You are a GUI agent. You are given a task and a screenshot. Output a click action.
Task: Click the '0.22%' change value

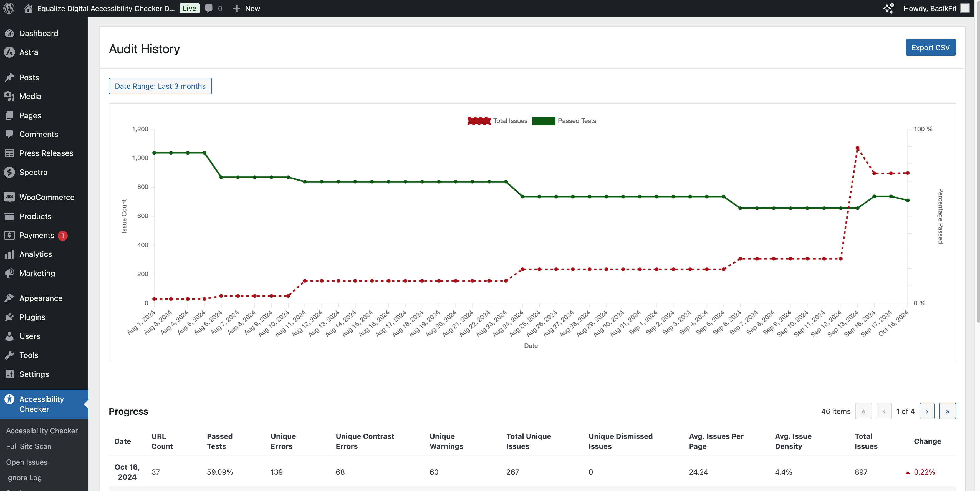(x=924, y=472)
